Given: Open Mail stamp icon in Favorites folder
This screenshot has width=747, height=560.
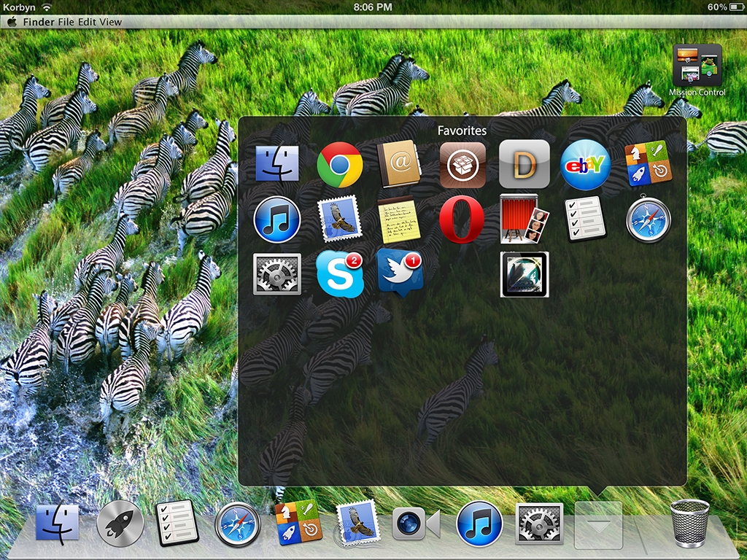Looking at the screenshot, I should [x=340, y=219].
